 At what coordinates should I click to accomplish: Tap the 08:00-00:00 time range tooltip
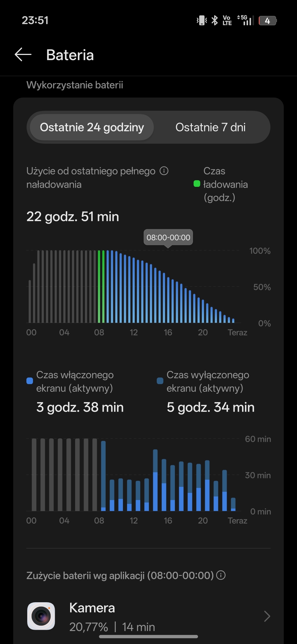[168, 237]
